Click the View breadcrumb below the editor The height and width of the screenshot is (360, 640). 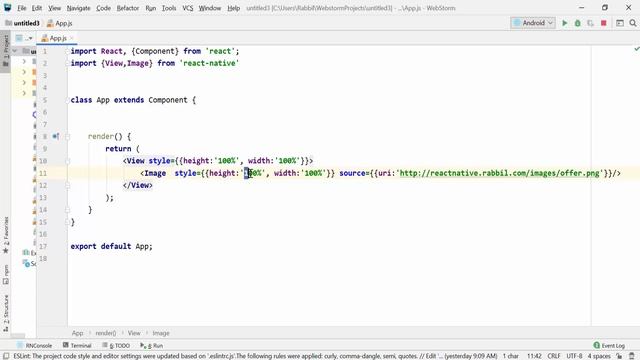click(x=134, y=333)
